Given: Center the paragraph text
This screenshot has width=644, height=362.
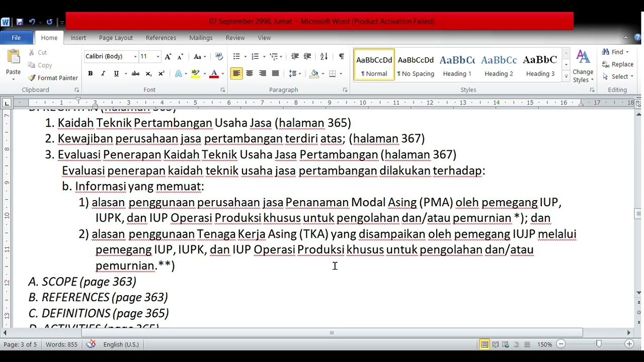Looking at the screenshot, I should [249, 73].
